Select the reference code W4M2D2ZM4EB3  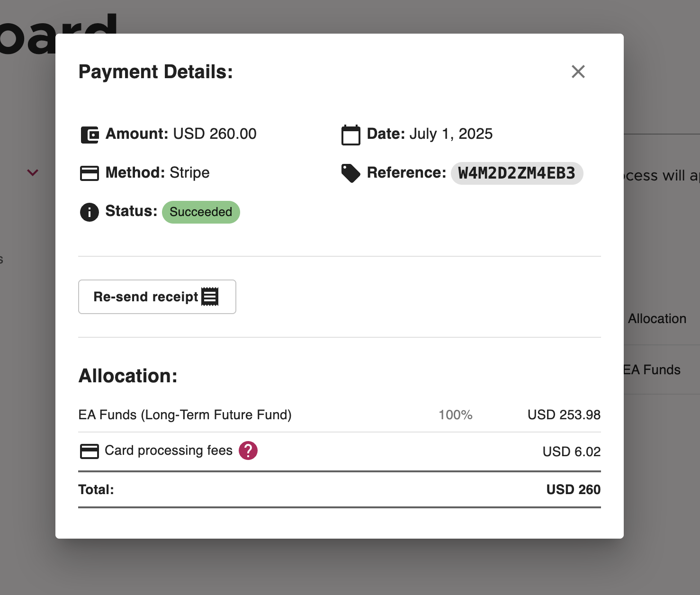point(517,173)
